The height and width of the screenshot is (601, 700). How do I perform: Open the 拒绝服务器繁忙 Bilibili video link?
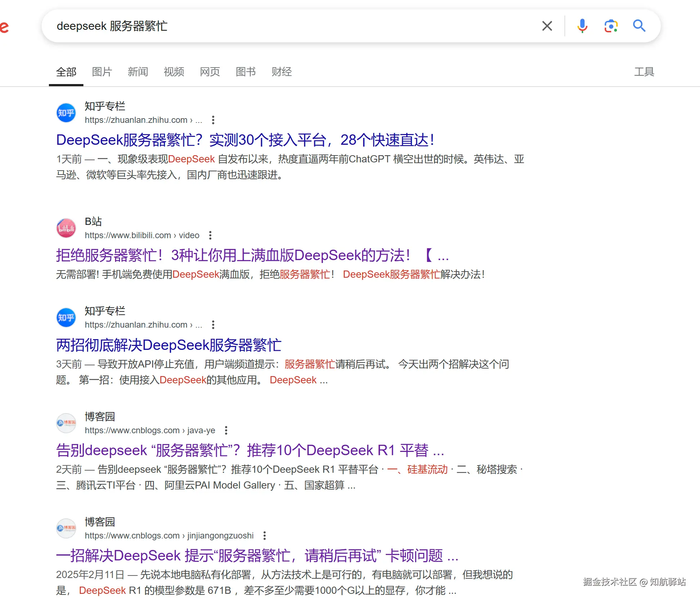pos(252,255)
